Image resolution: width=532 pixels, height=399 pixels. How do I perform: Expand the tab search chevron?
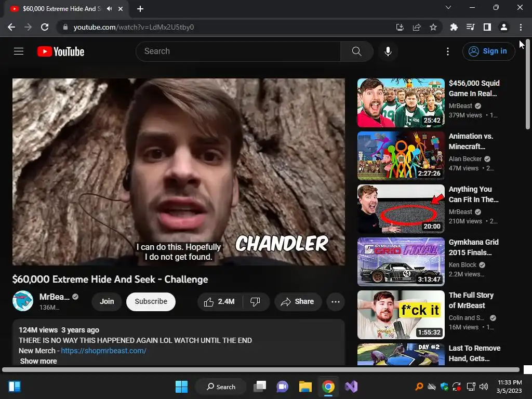point(448,7)
